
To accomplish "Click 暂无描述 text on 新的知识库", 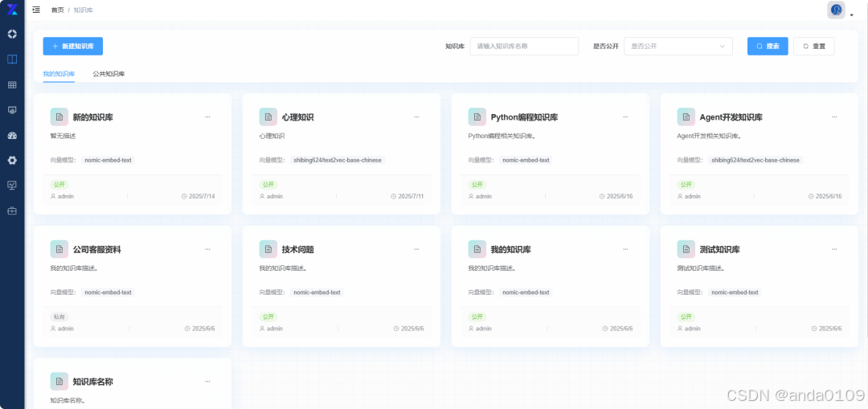I will click(x=63, y=136).
